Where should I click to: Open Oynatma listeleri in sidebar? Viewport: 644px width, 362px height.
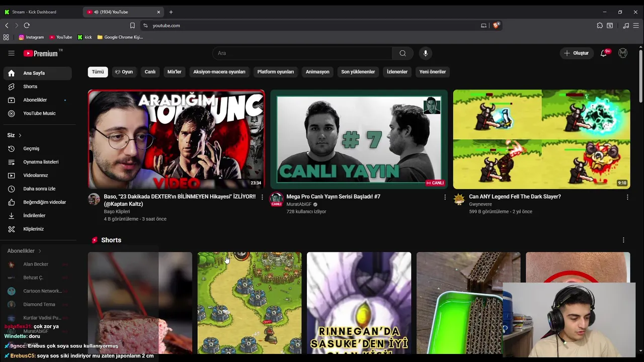[38, 162]
